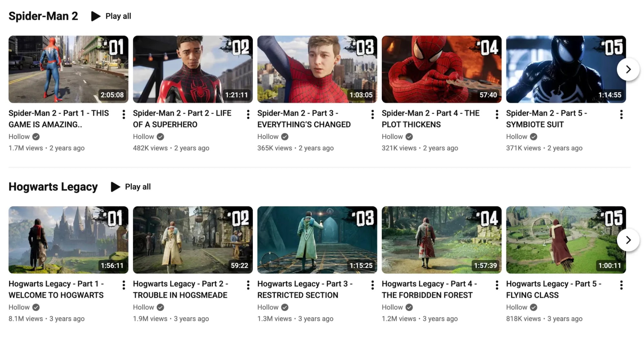Open Hogwarts Legacy Part 4 video thumbnail
Viewport: 644px width, 337px height.
click(x=441, y=240)
